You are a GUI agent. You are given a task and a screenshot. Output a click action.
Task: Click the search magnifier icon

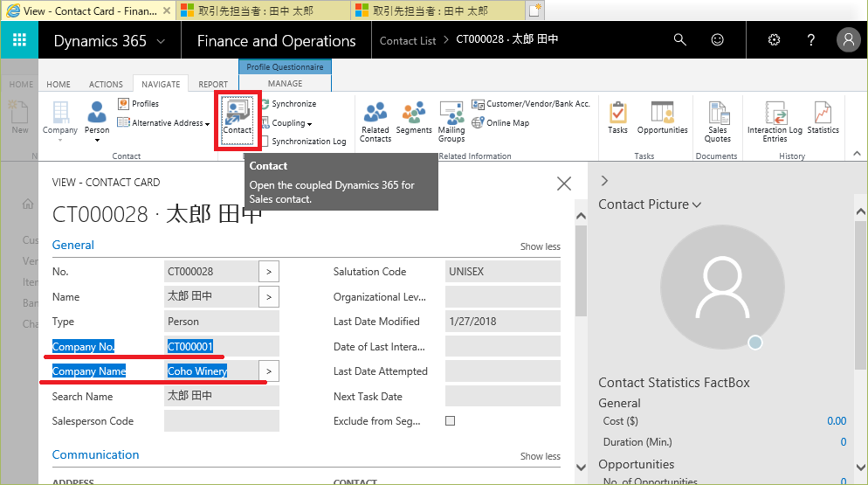click(679, 40)
